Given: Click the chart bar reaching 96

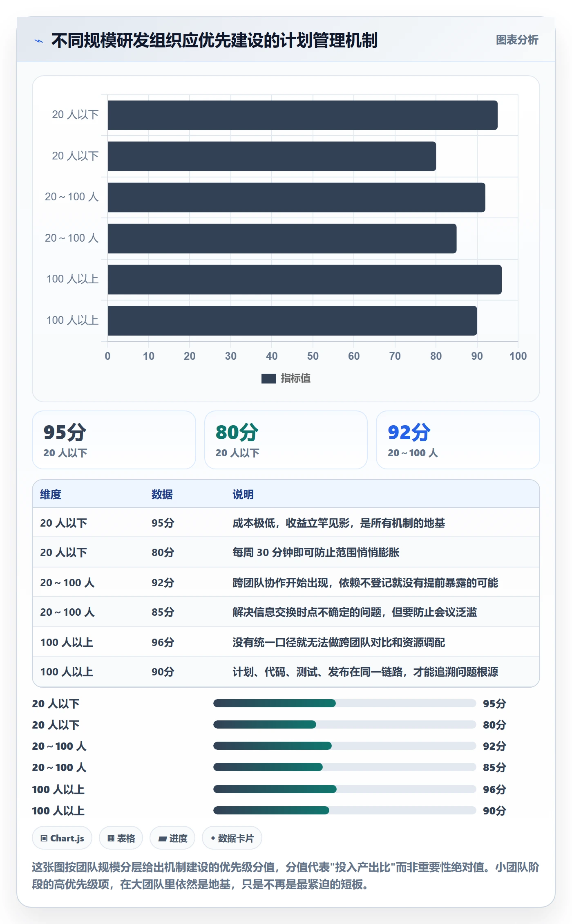Looking at the screenshot, I should click(305, 280).
